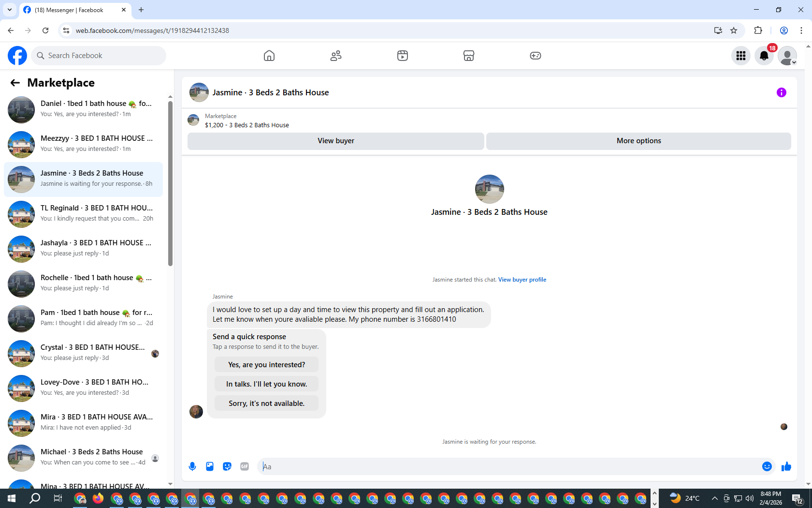Open Rochelle's 1bed 1 bath house conversation
The image size is (812, 508).
(x=83, y=284)
